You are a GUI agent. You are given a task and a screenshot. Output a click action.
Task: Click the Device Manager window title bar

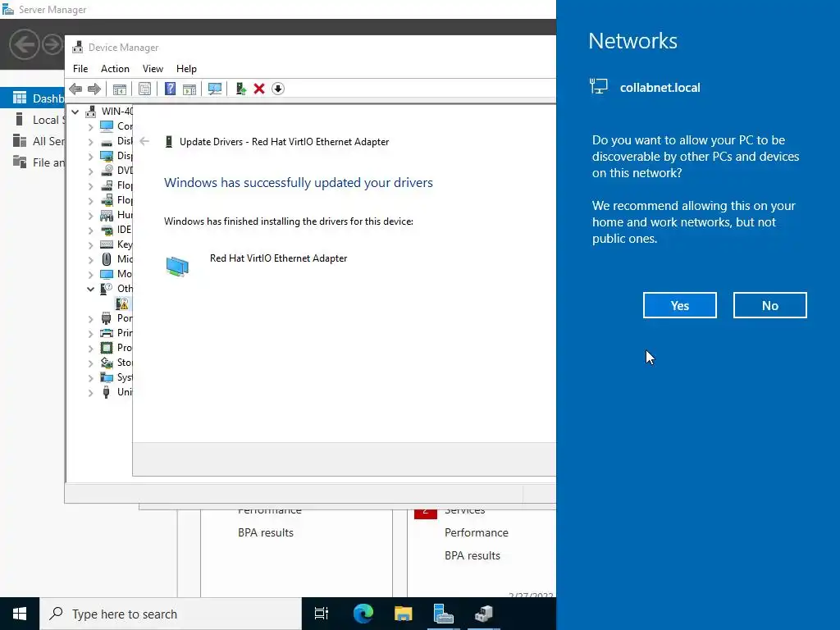(311, 47)
